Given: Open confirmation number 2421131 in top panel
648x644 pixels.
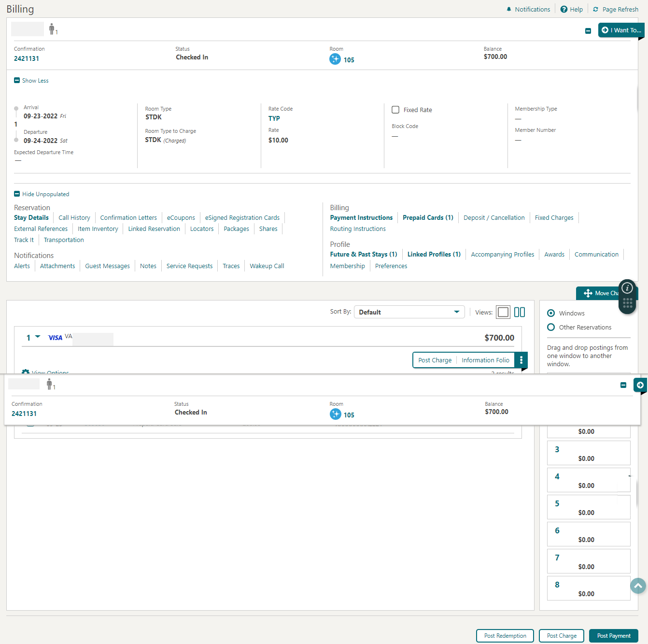Looking at the screenshot, I should tap(27, 58).
